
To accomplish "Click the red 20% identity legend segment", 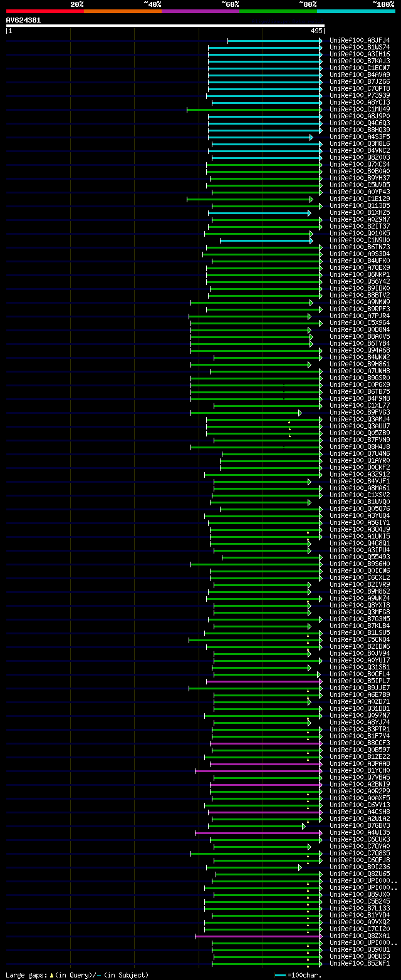I will [44, 11].
